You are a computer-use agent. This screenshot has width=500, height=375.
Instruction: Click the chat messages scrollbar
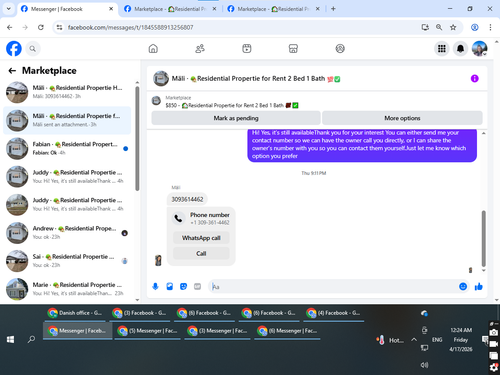(484, 238)
